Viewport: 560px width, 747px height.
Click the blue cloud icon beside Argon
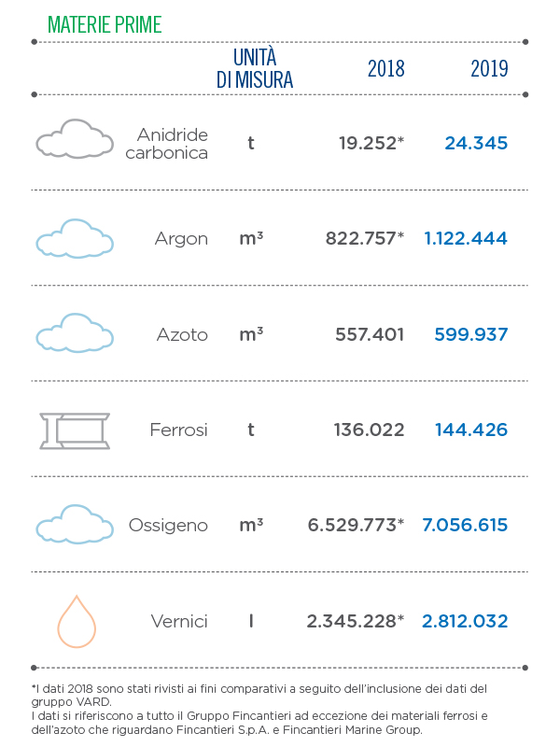[x=75, y=239]
